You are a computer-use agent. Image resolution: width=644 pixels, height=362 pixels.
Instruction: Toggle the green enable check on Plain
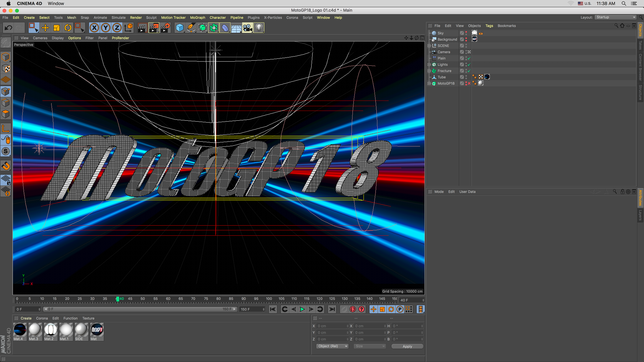469,58
